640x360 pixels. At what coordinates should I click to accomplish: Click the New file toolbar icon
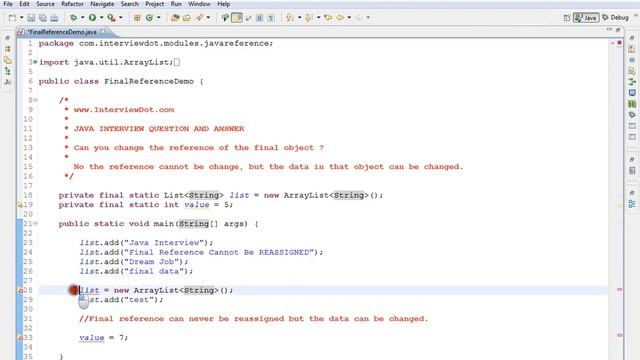pyautogui.click(x=12, y=18)
